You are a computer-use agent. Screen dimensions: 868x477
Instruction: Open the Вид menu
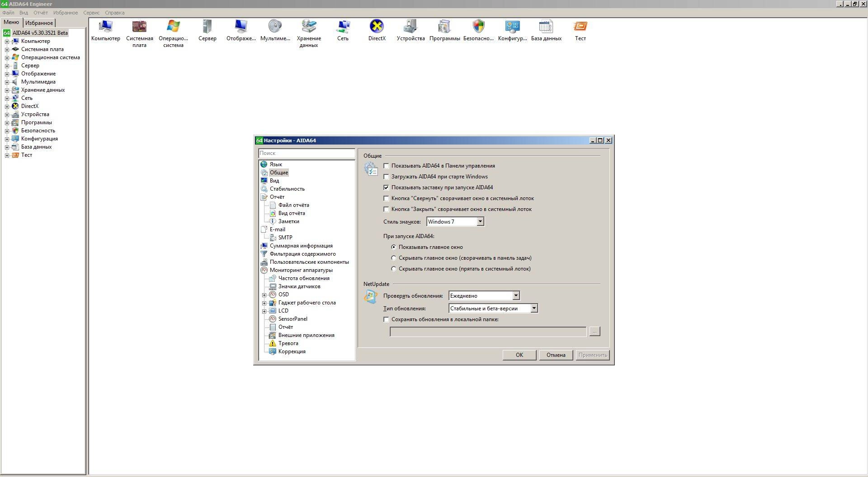pos(24,13)
